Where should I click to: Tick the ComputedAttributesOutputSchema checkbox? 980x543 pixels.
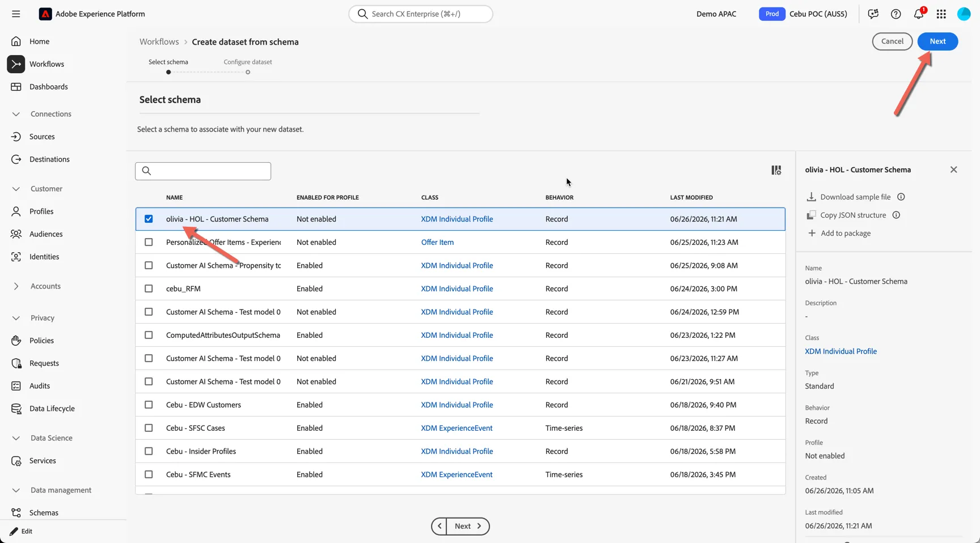point(149,335)
